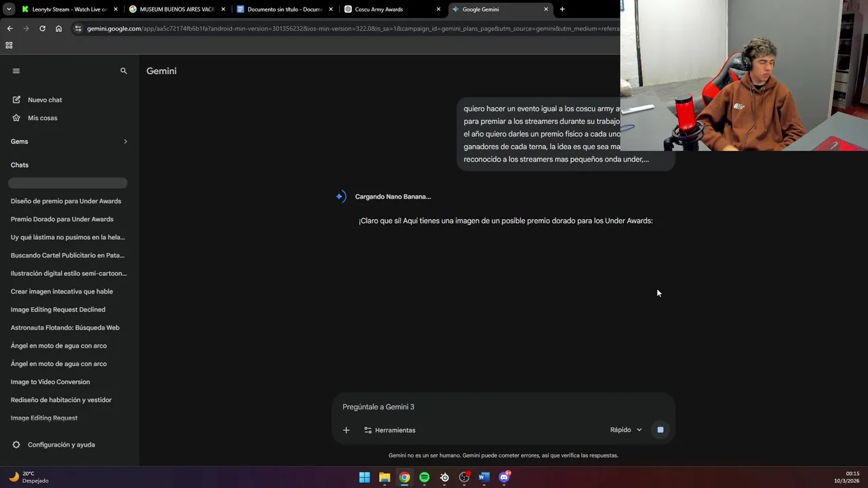Click the 'Pregúntale a Gemini 3' prompt field
868x488 pixels.
(x=502, y=407)
